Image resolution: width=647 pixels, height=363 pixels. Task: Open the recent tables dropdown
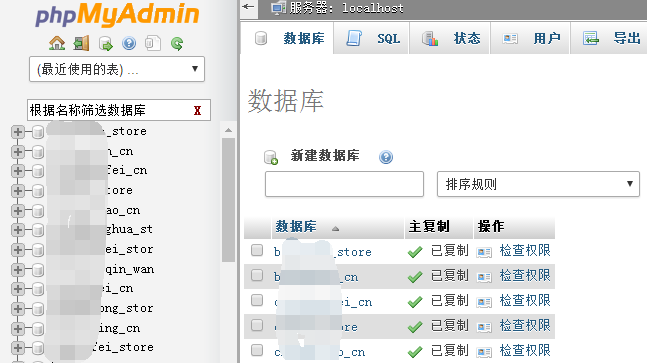117,69
